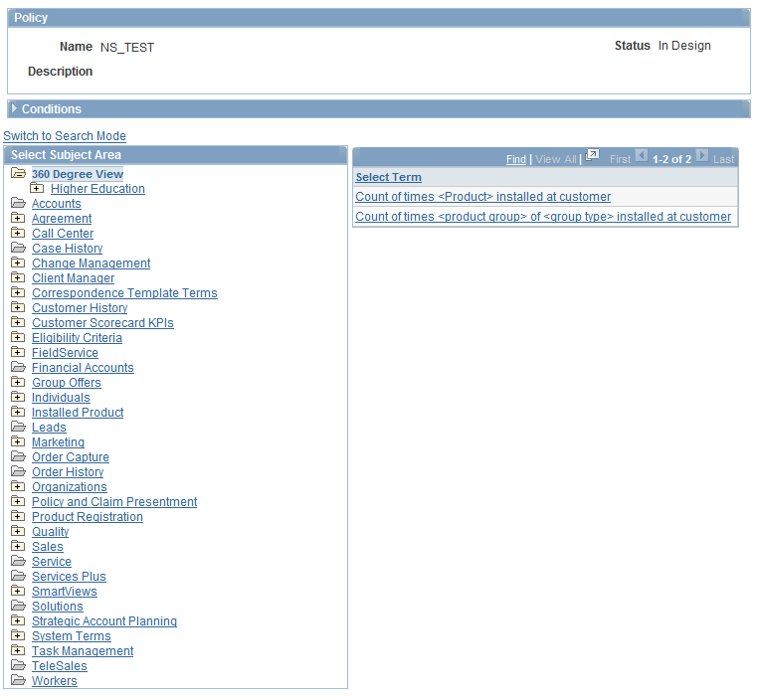
Task: Click the Find link in grid header
Action: 516,159
